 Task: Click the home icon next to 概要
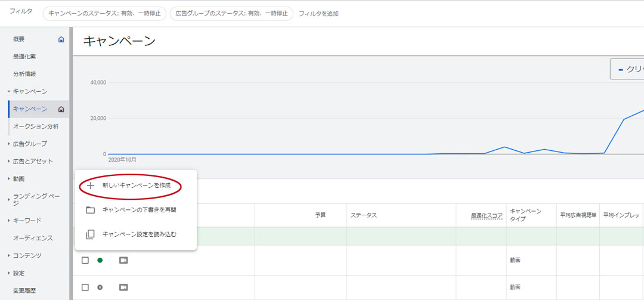coord(61,39)
